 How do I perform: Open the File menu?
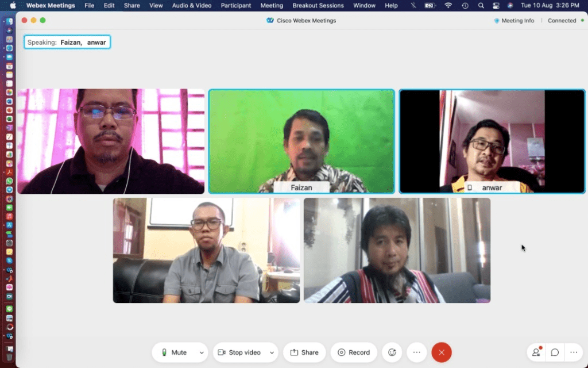(x=89, y=5)
